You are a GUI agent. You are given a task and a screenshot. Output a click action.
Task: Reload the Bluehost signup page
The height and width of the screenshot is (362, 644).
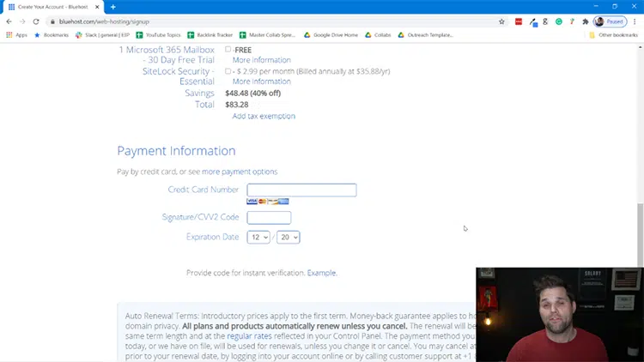click(36, 21)
